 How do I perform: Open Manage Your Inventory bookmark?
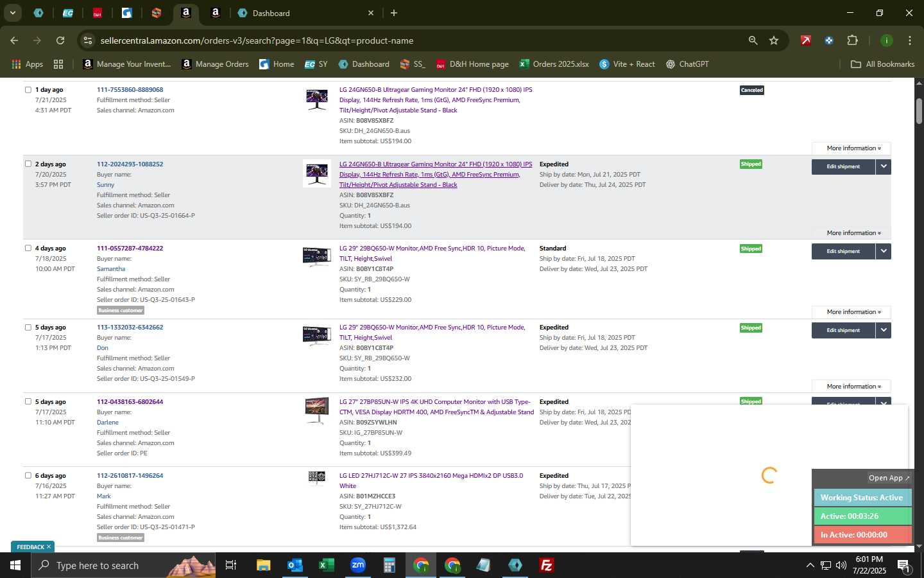tap(127, 64)
